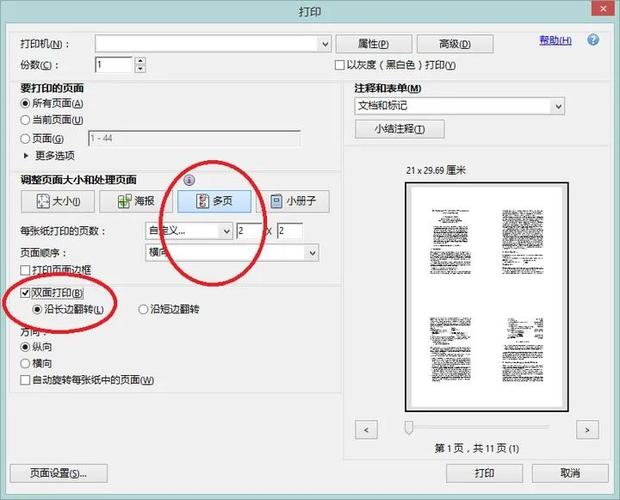Image resolution: width=620 pixels, height=500 pixels.
Task: Go to next preview page arrow
Action: (x=587, y=430)
